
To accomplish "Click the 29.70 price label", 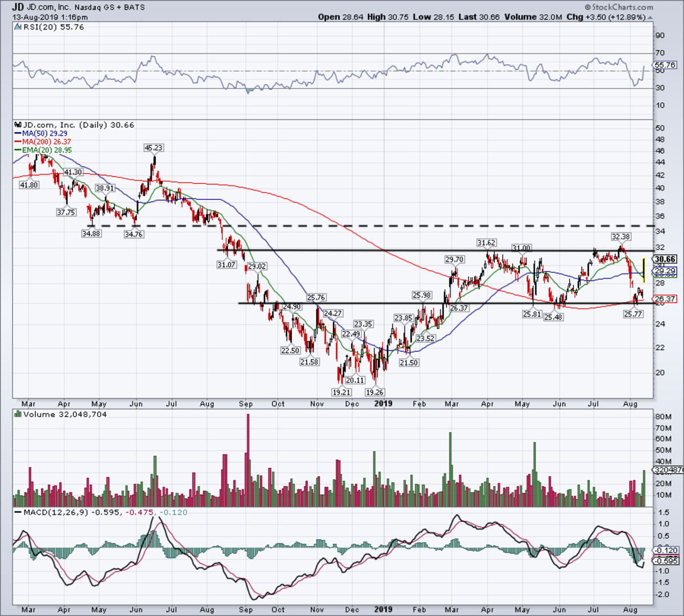I will point(454,259).
